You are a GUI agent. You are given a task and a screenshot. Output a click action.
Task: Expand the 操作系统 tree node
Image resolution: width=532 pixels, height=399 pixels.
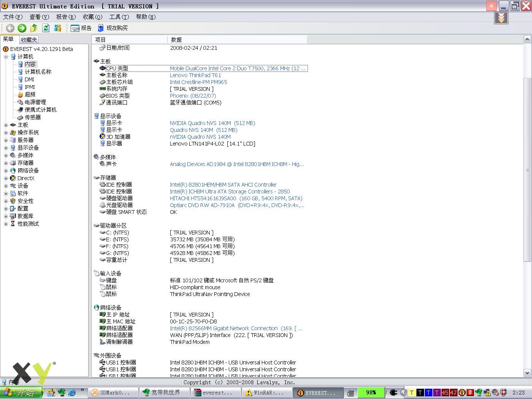pos(6,133)
